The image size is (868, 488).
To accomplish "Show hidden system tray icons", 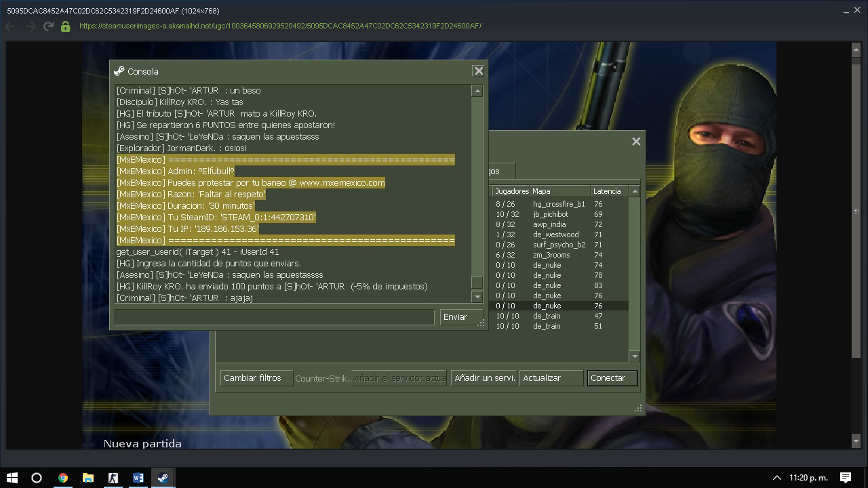I will pos(777,478).
